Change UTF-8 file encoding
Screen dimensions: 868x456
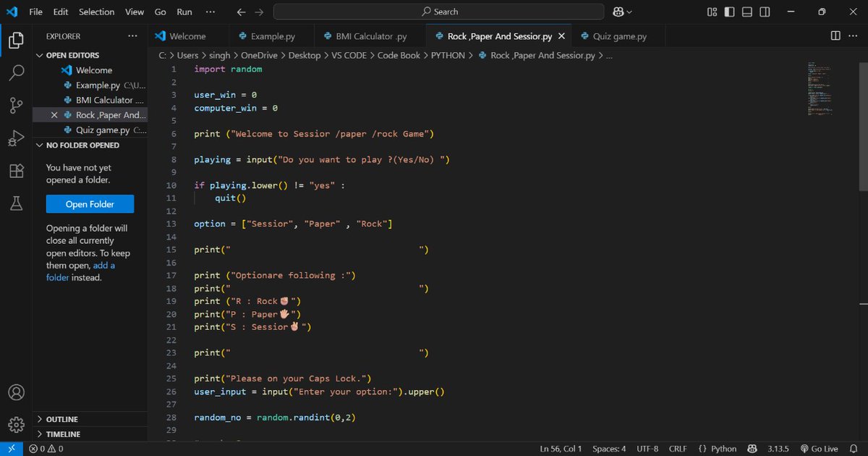tap(647, 449)
